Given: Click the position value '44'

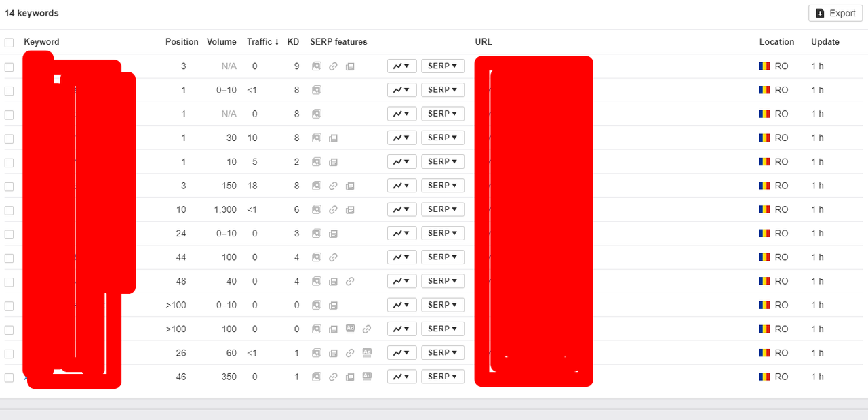Looking at the screenshot, I should coord(181,257).
